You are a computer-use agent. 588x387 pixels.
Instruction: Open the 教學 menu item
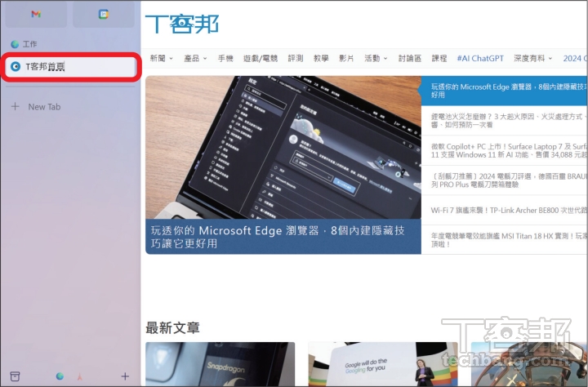pos(321,59)
